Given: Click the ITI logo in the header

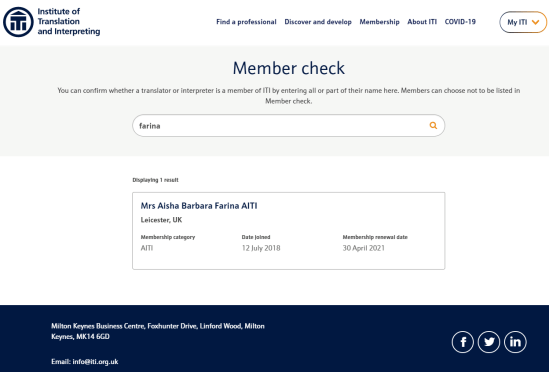Looking at the screenshot, I should 18,22.
